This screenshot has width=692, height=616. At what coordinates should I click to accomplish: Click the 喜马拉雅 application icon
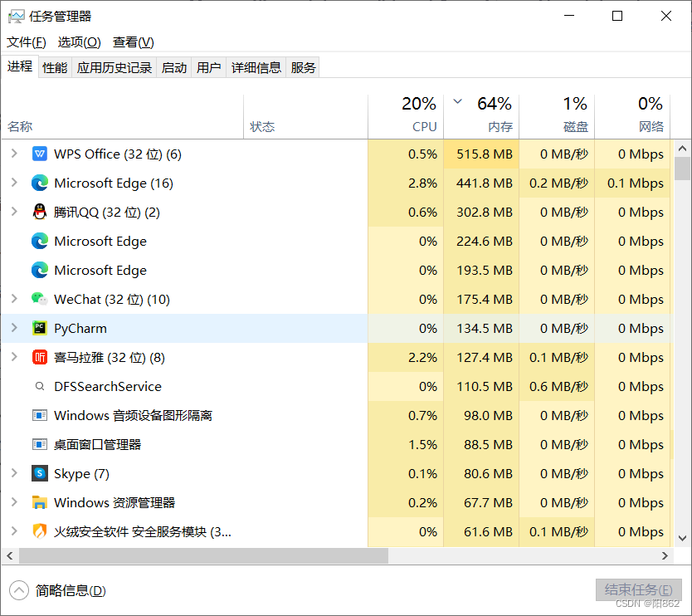point(40,357)
